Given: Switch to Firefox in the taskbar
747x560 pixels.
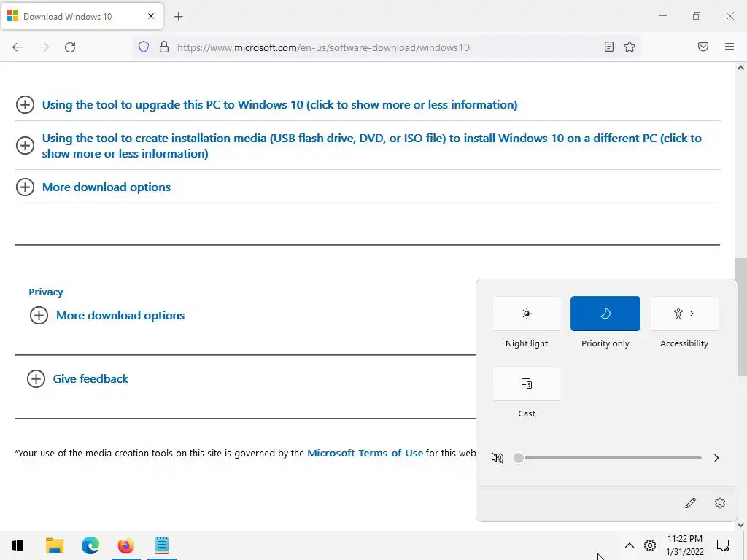Looking at the screenshot, I should coord(125,545).
